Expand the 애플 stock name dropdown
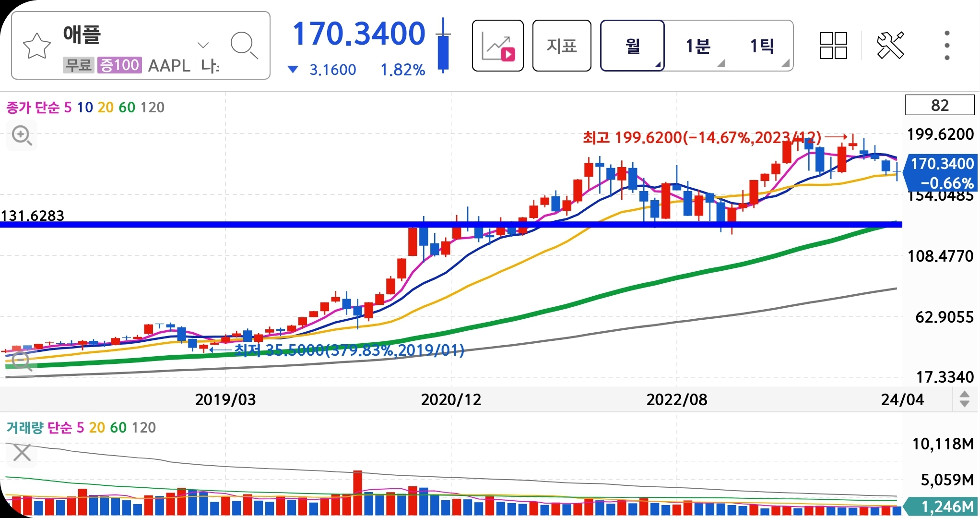 click(203, 45)
